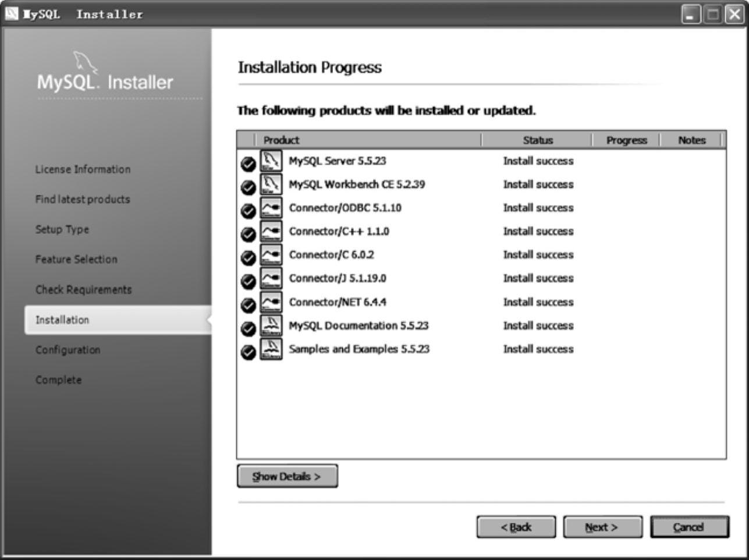Click the Connector/ODBC 5.1.10 product icon
This screenshot has height=560, width=749.
click(x=271, y=208)
